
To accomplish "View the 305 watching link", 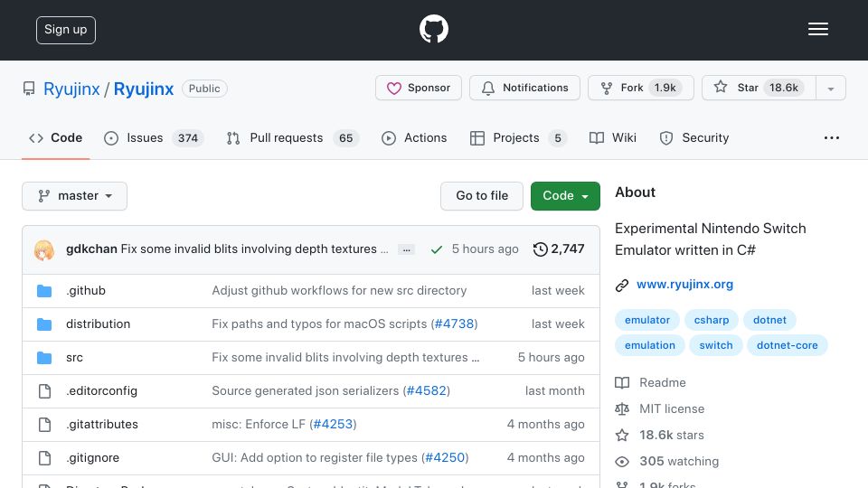I will 679,461.
